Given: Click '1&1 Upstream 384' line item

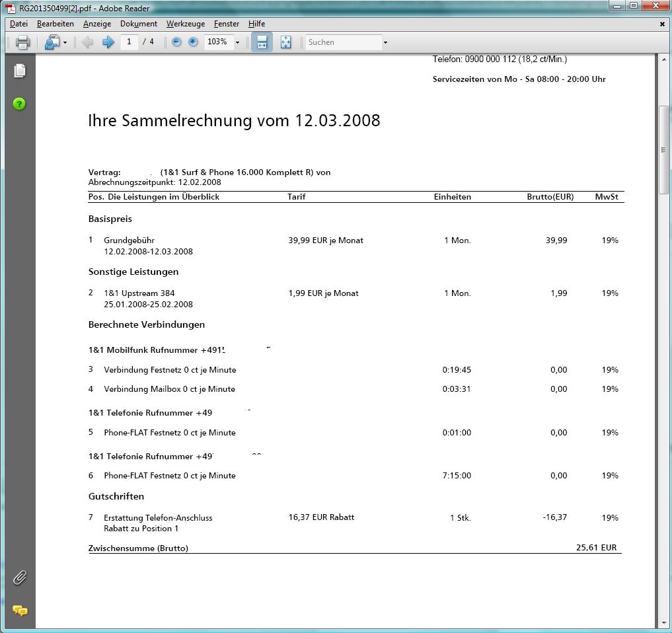Looking at the screenshot, I should (x=139, y=293).
